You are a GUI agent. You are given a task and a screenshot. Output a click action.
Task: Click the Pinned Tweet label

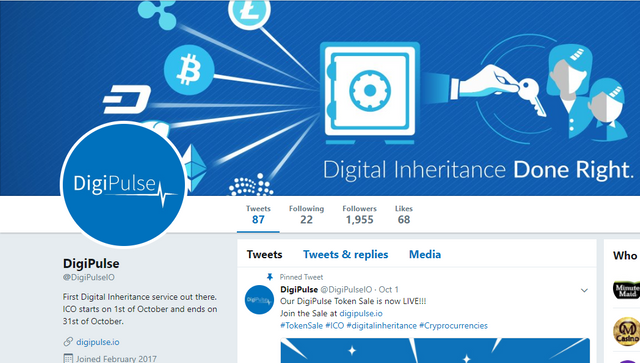click(x=301, y=277)
